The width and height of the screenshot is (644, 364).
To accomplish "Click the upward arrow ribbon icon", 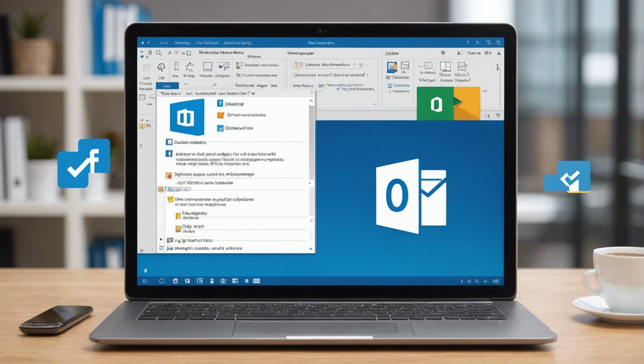I will (189, 67).
